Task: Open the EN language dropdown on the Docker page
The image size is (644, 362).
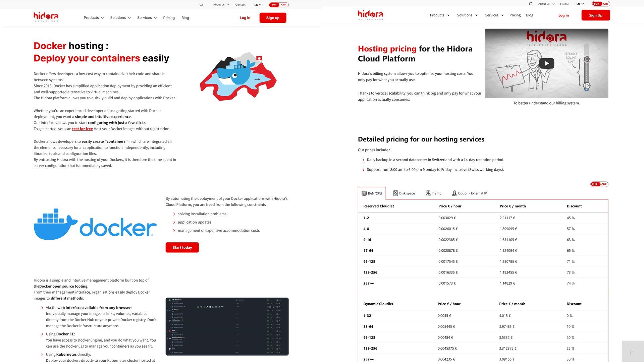Action: click(258, 5)
